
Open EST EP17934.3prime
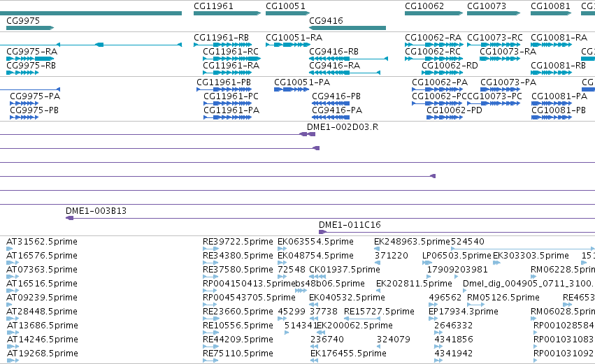(x=433, y=319)
